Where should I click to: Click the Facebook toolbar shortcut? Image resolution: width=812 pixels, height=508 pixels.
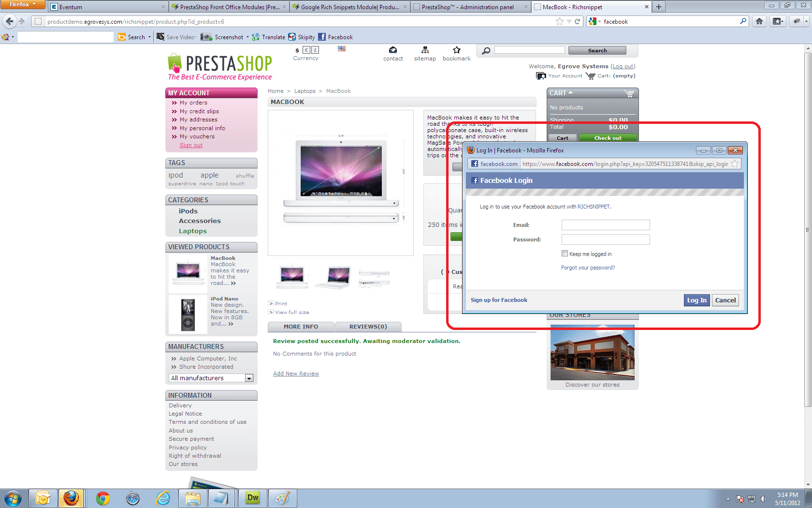click(x=335, y=37)
